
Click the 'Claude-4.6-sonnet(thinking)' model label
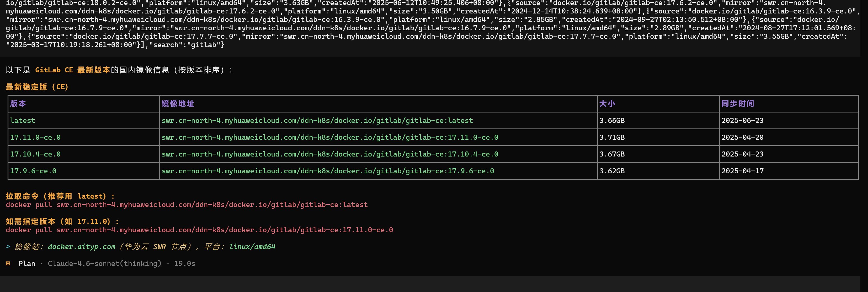[104, 263]
